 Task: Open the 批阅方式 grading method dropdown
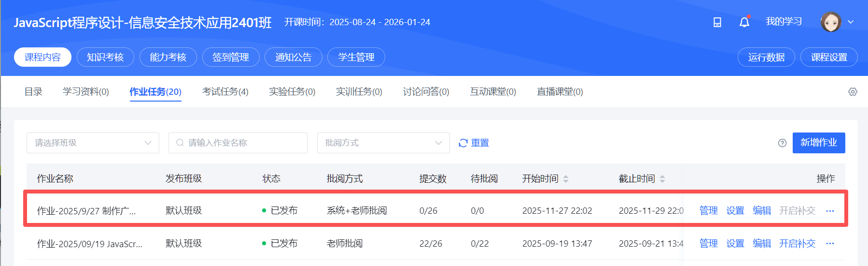pyautogui.click(x=383, y=143)
